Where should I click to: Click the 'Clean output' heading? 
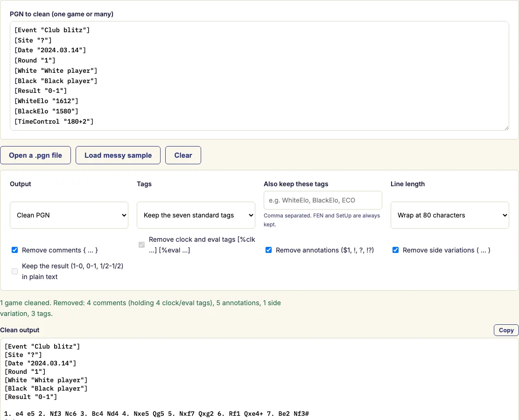click(20, 330)
